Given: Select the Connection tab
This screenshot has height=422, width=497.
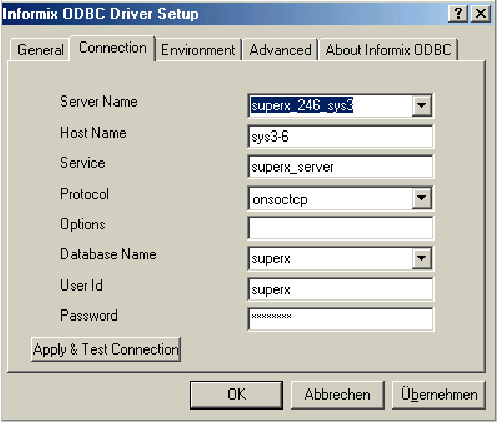Looking at the screenshot, I should click(x=113, y=48).
